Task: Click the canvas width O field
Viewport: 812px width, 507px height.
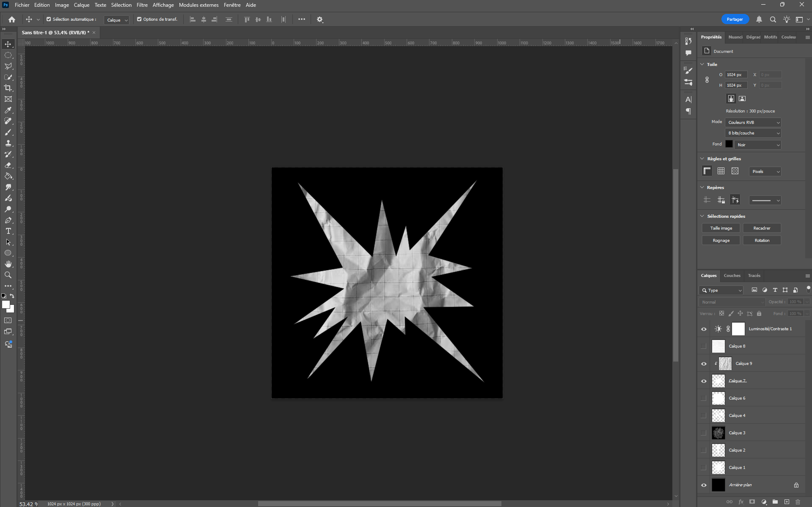Action: (736, 75)
